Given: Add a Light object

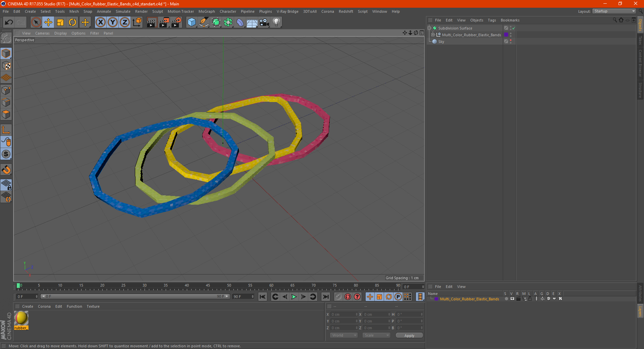Looking at the screenshot, I should [x=276, y=22].
